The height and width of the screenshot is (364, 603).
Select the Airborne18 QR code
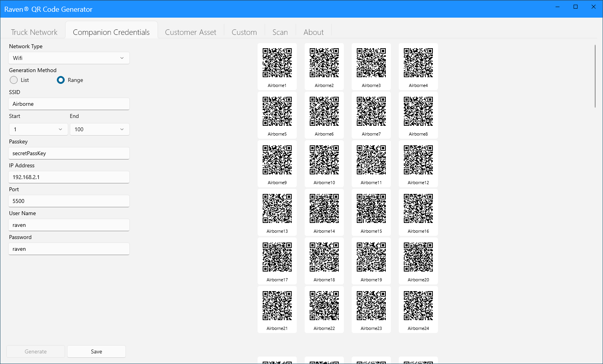[x=324, y=261]
